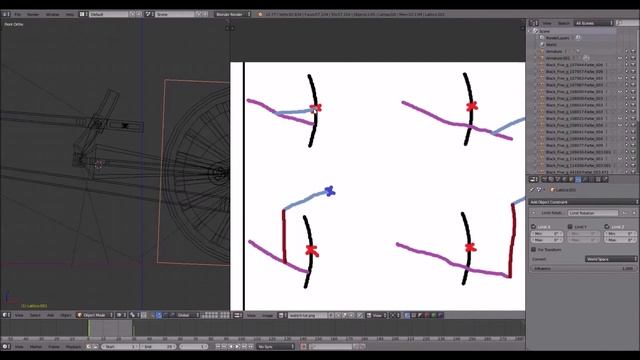640x360 pixels.
Task: Open the outliner Search menu
Action: (564, 23)
